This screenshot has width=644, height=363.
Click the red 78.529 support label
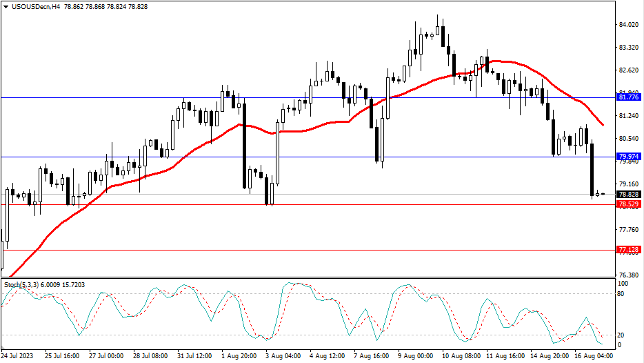(x=628, y=204)
